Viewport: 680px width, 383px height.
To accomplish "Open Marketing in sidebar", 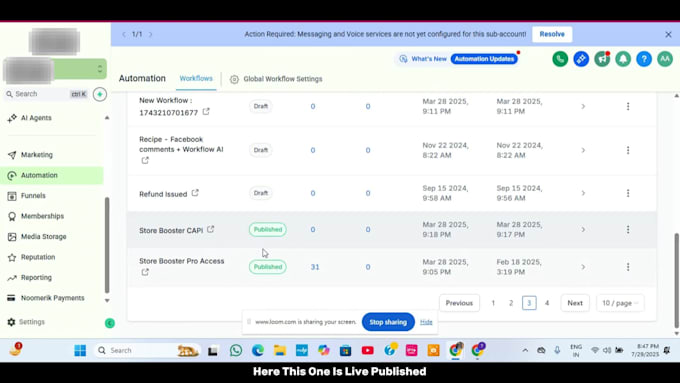I will [52, 155].
